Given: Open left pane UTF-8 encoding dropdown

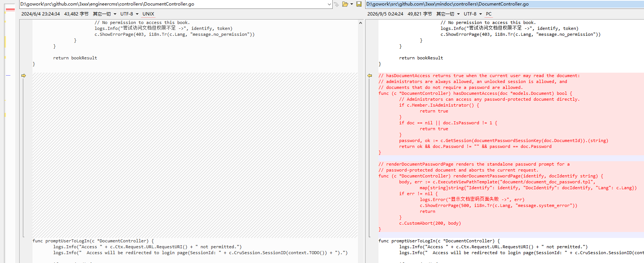Looking at the screenshot, I should [x=129, y=14].
